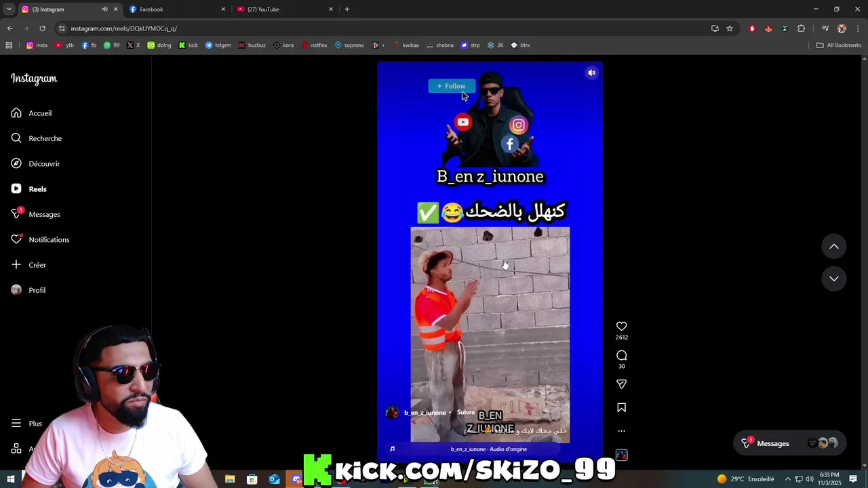
Task: Open Découvrir in Instagram sidebar
Action: pyautogui.click(x=36, y=163)
